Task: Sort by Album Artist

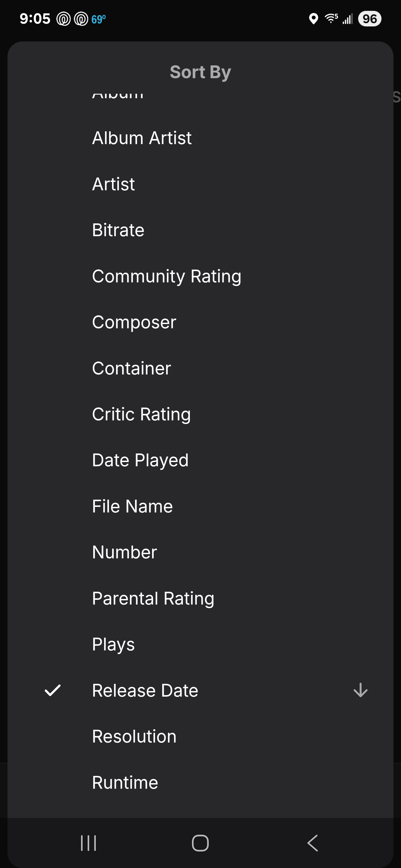Action: tap(142, 138)
